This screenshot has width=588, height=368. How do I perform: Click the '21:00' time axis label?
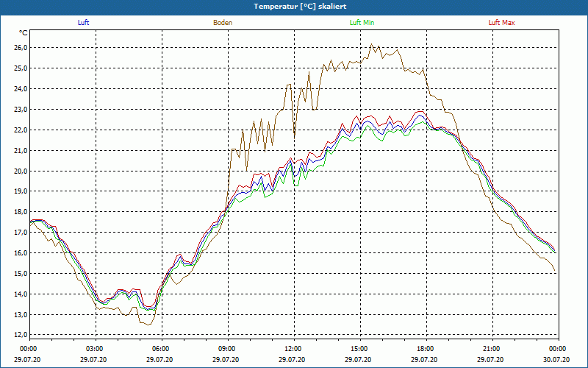(x=492, y=349)
